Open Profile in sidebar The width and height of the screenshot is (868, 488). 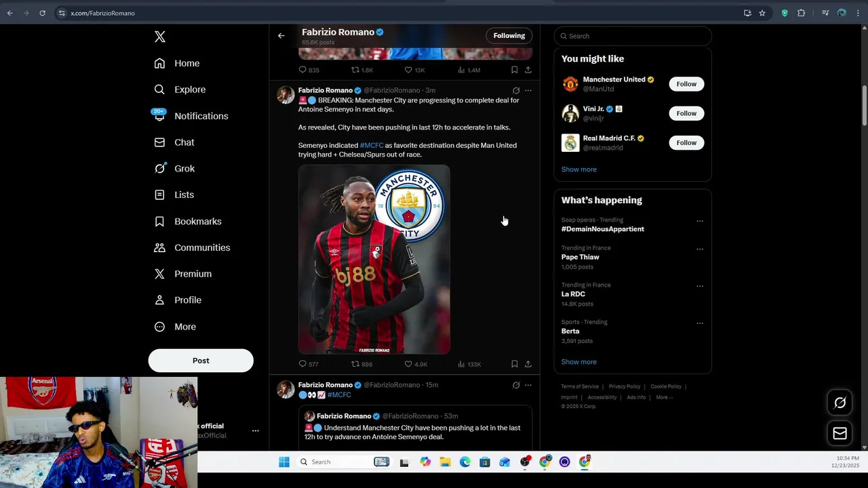click(x=177, y=300)
